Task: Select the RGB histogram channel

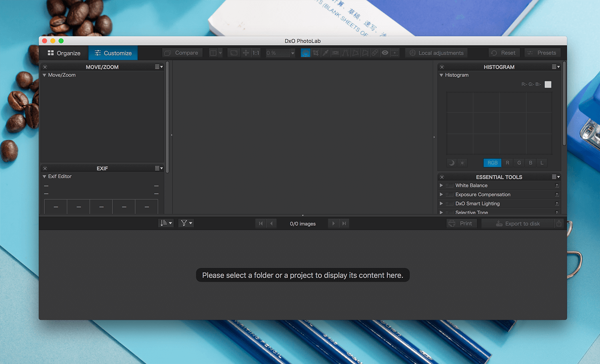Action: pos(492,163)
